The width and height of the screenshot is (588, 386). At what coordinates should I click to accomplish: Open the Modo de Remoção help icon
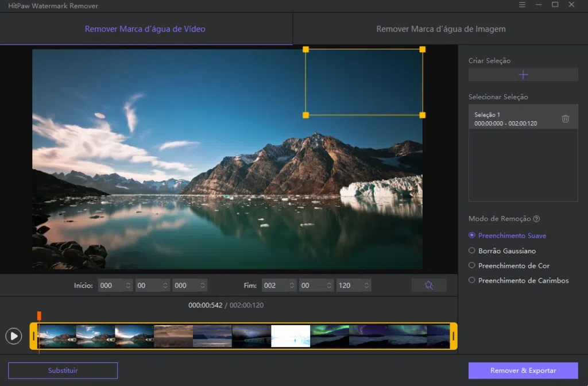[536, 219]
